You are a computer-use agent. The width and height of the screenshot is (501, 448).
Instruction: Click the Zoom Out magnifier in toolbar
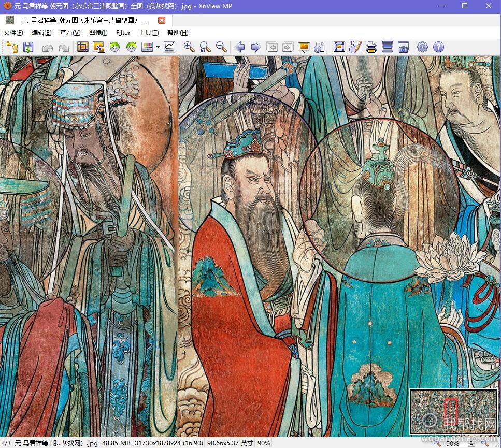point(221,47)
